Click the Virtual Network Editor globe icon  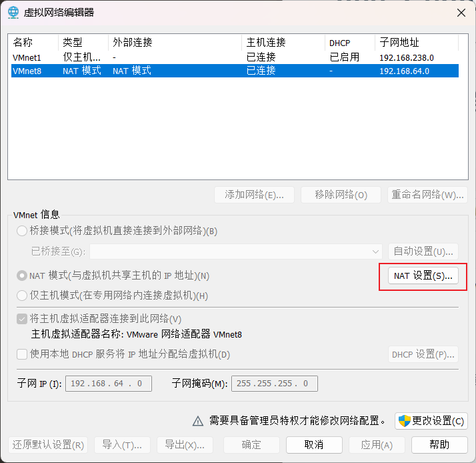coord(13,13)
